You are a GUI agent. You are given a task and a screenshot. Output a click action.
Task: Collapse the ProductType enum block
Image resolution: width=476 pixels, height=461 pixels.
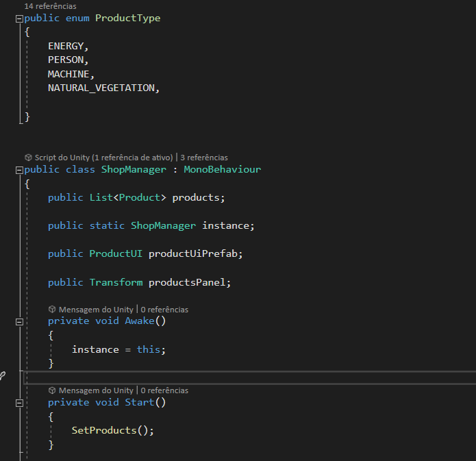19,18
